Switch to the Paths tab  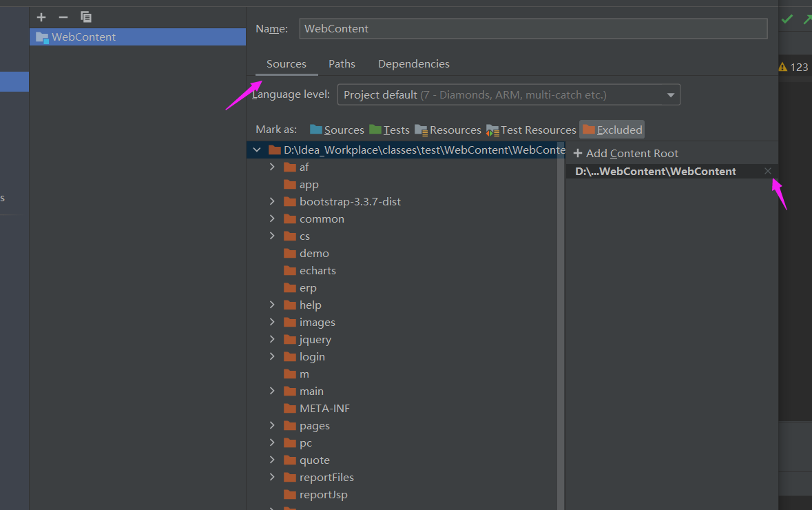pos(342,63)
